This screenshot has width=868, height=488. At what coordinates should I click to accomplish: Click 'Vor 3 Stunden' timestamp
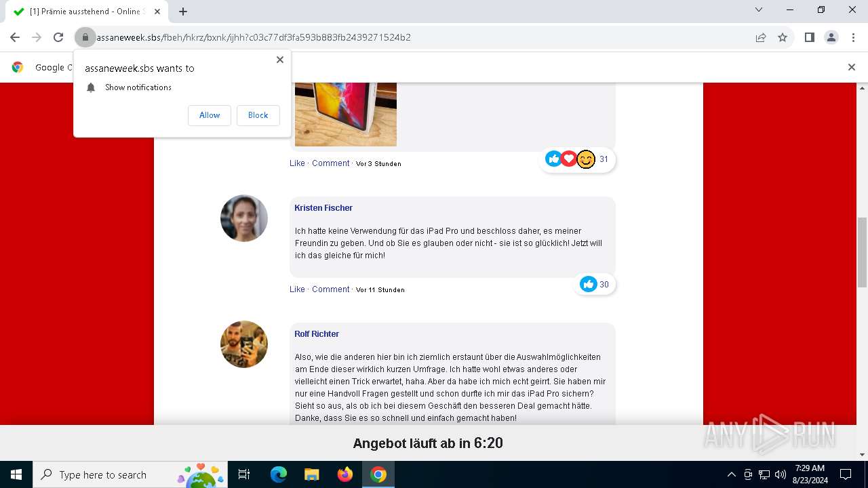coord(378,164)
